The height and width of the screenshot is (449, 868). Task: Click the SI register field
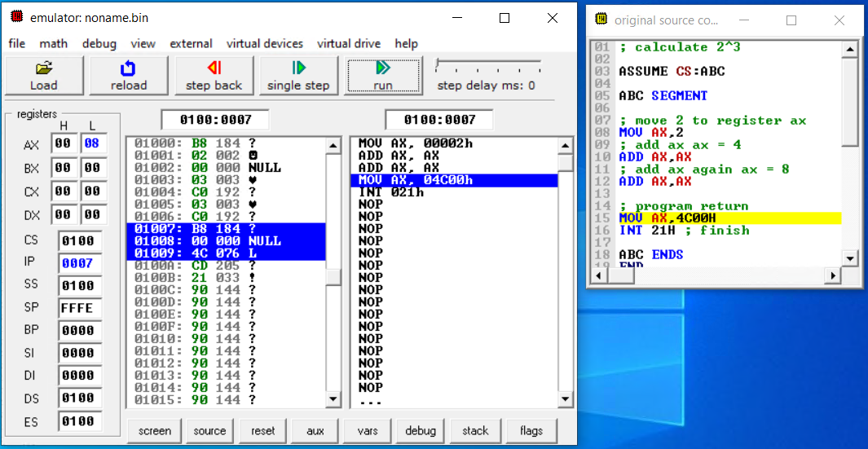(80, 353)
